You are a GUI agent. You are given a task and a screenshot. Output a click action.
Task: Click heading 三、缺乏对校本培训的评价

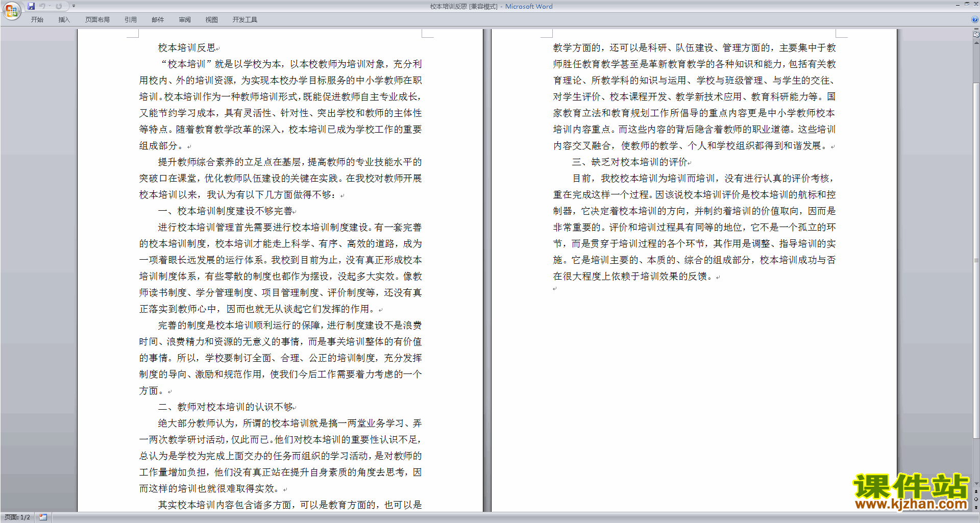(630, 162)
